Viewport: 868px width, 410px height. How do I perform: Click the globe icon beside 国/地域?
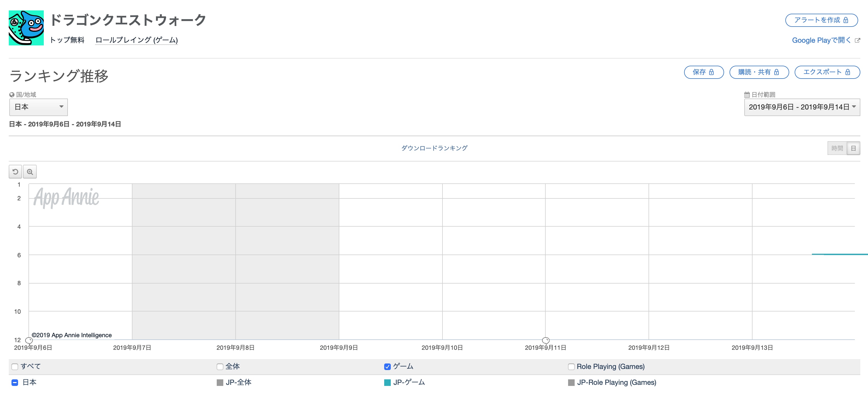coord(12,95)
